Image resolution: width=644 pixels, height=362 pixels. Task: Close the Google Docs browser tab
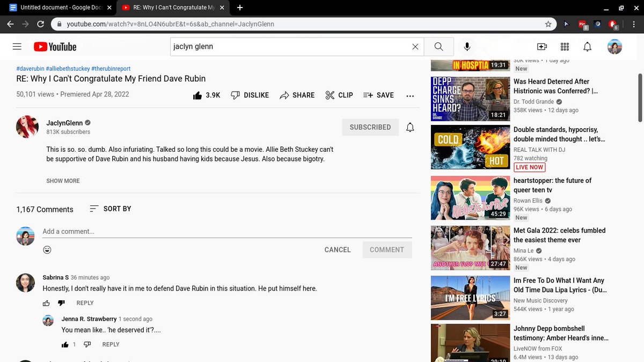pyautogui.click(x=109, y=8)
